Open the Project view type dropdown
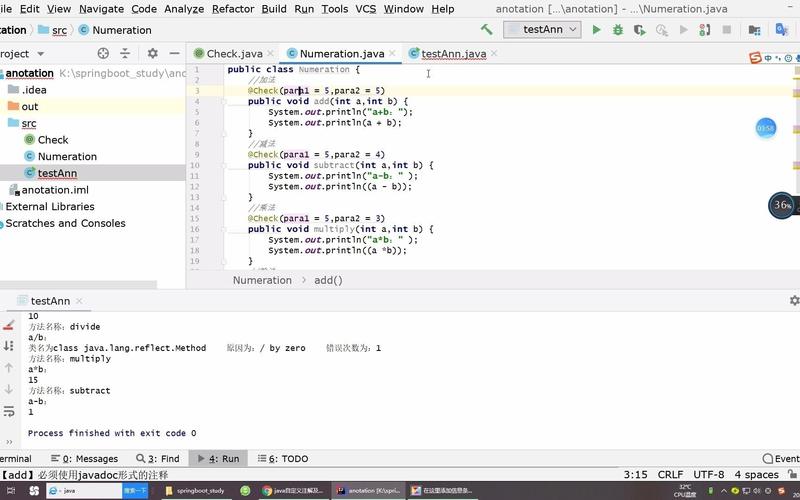 [40, 54]
